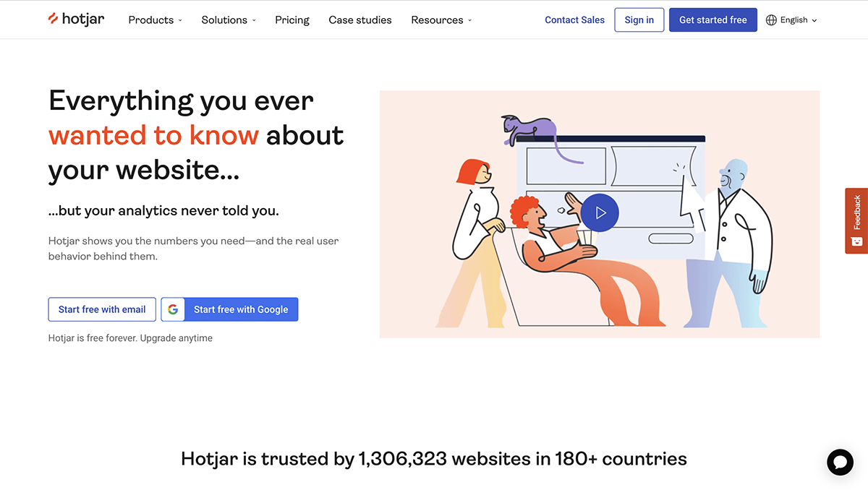Screen dimensions: 868x490
Task: Click the globe language icon
Action: pos(771,20)
